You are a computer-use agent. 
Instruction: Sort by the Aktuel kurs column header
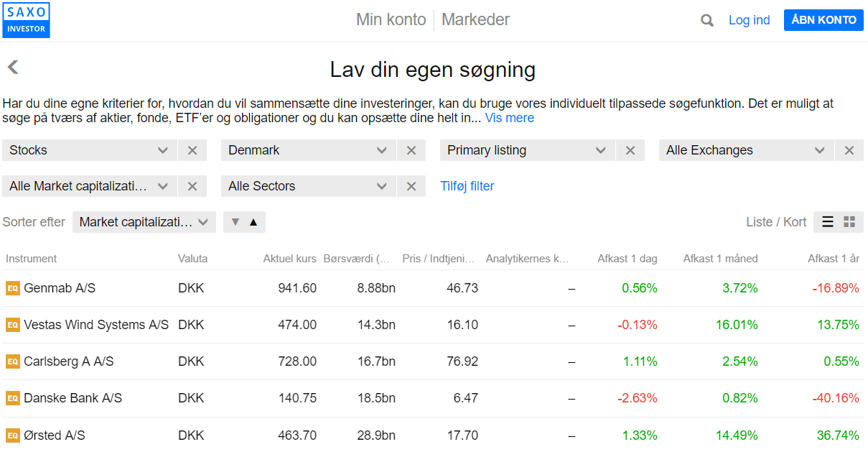click(290, 259)
